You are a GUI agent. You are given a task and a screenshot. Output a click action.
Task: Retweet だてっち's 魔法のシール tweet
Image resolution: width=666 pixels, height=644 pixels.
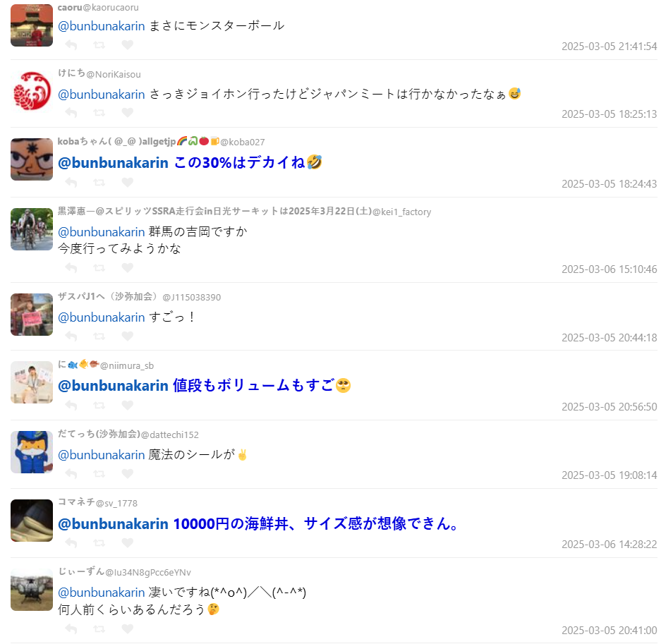coord(99,474)
